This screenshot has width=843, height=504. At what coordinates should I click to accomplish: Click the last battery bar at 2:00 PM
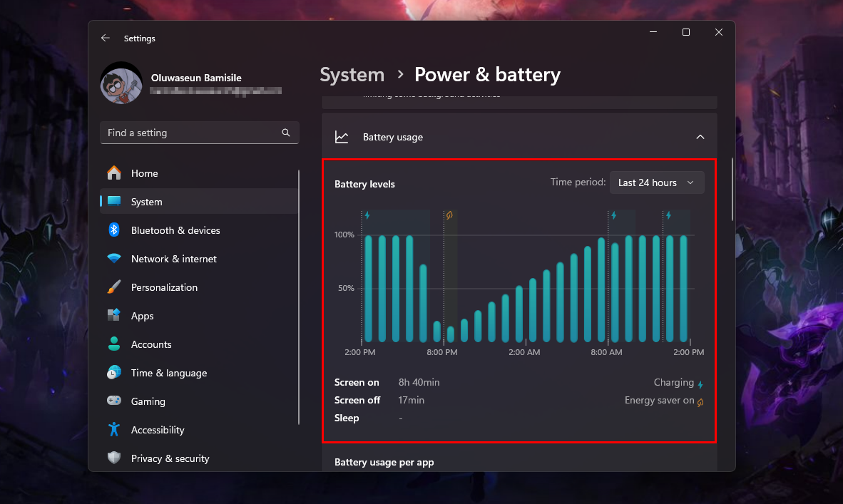683,289
